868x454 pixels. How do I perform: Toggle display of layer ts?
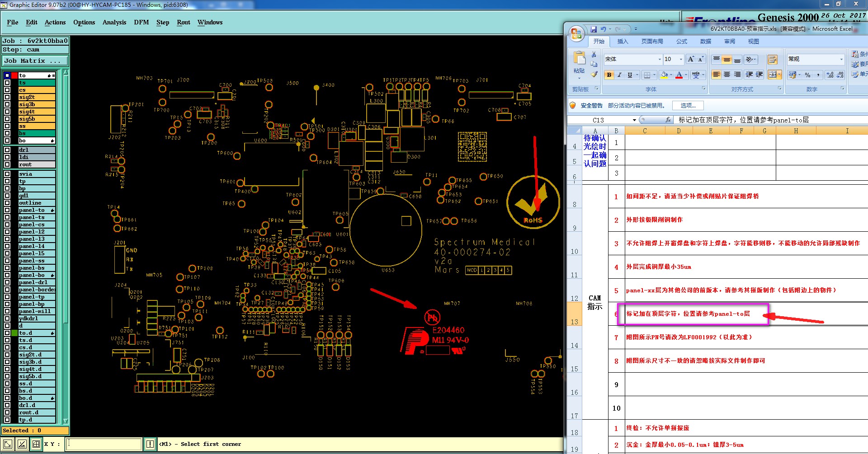7,83
